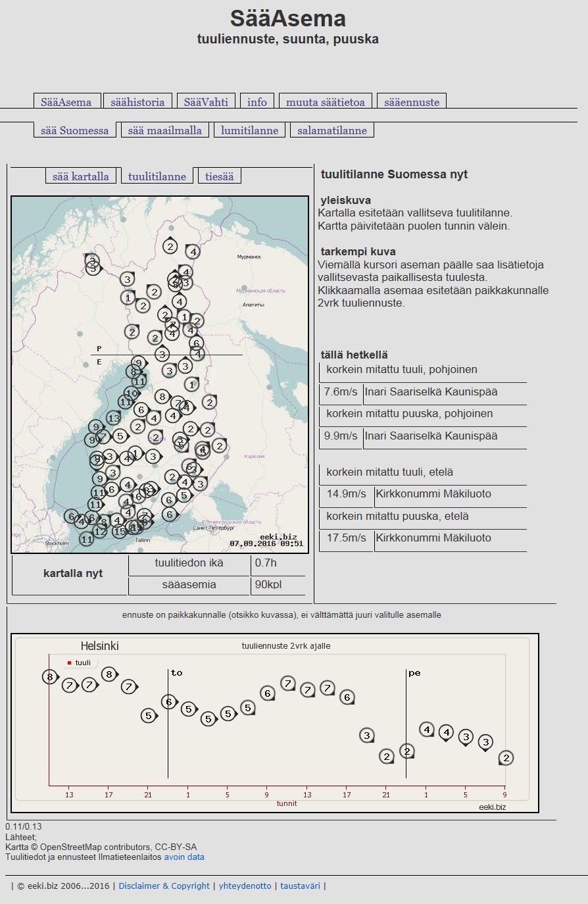Click Inari Saariselkä Kaunispää beside 7.6m/s
This screenshot has height=904, width=588.
[431, 391]
